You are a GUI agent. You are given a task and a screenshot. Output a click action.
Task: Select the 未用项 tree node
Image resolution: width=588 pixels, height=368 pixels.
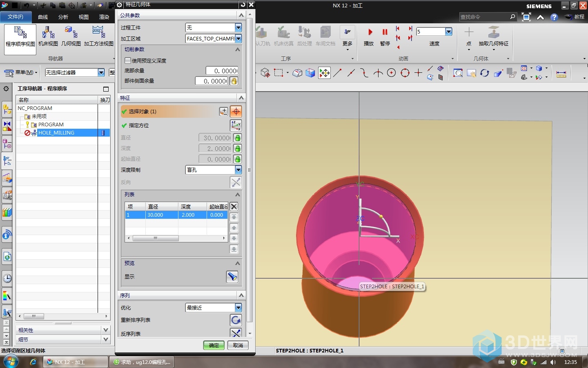[x=39, y=117]
